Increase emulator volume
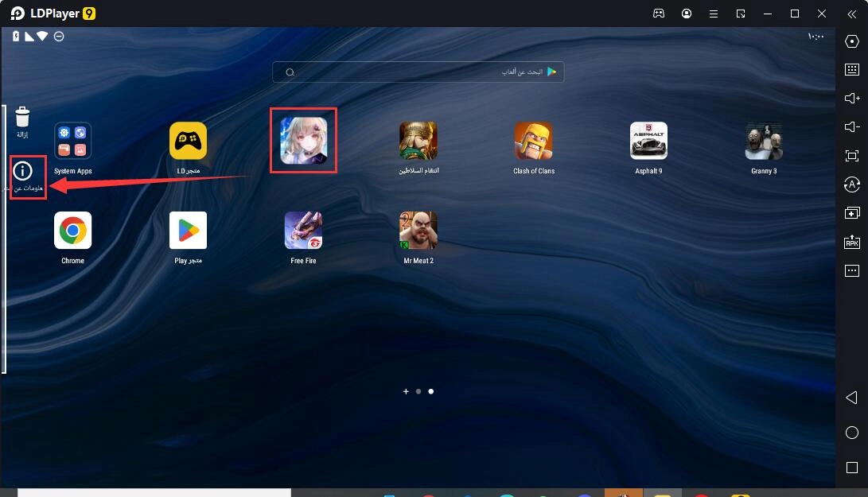This screenshot has height=497, width=868. click(852, 98)
